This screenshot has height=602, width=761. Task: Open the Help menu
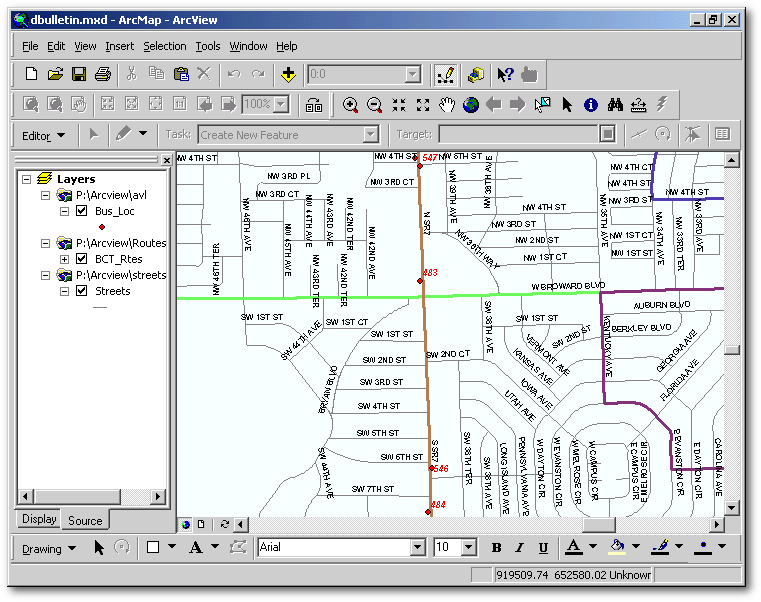(x=287, y=46)
